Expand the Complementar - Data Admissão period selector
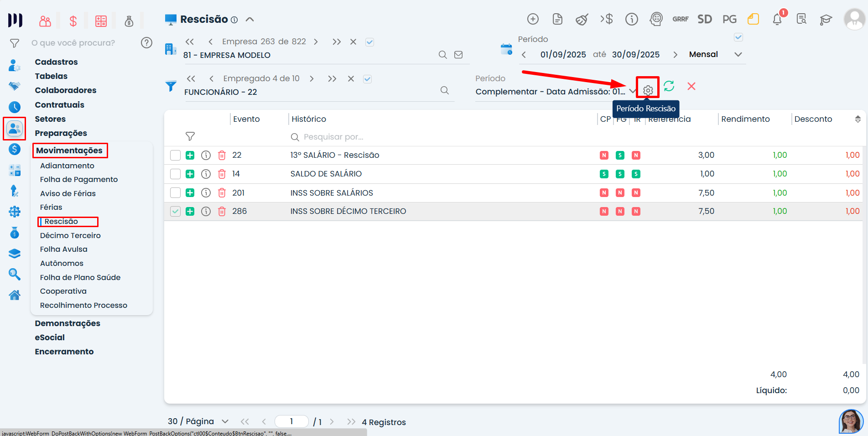 pos(633,91)
